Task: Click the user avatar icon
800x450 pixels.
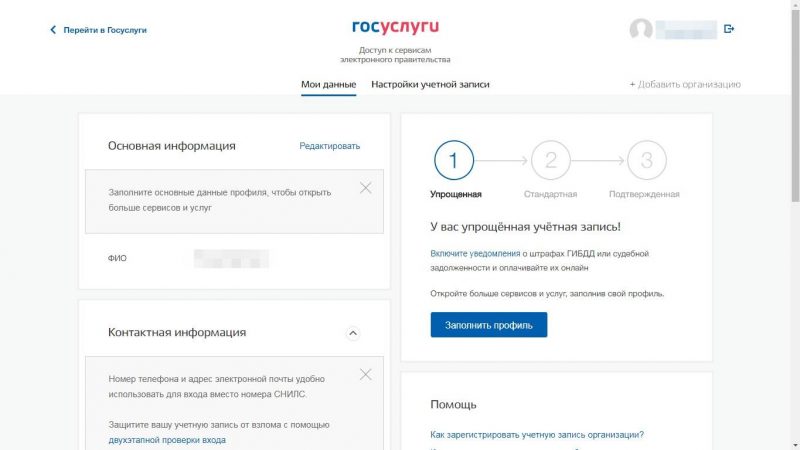Action: pyautogui.click(x=641, y=29)
